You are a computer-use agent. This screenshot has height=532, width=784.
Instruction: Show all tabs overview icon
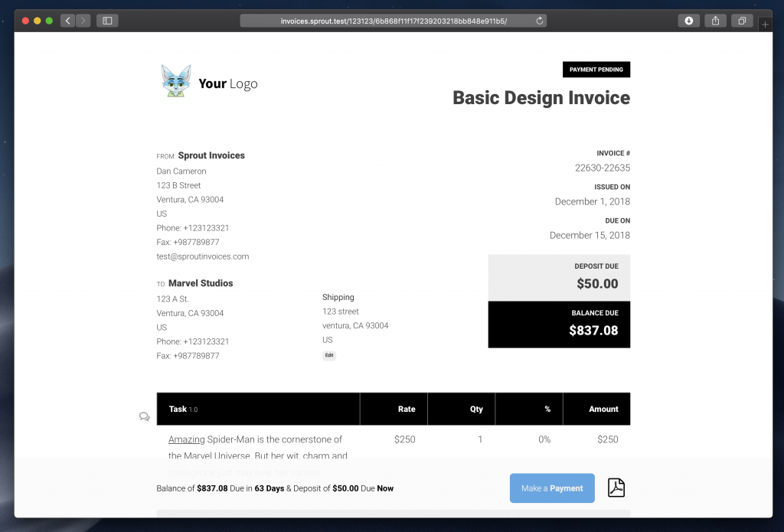coord(742,21)
